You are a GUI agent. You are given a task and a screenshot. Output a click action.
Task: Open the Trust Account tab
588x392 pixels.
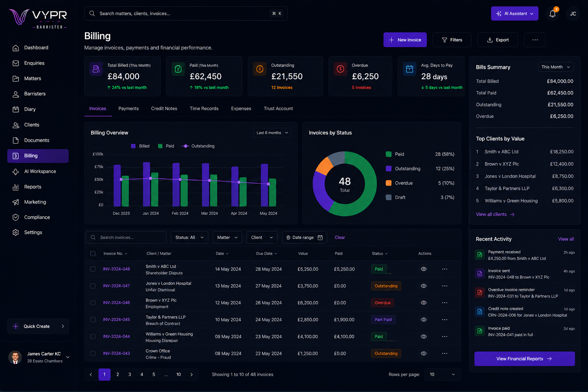[278, 109]
